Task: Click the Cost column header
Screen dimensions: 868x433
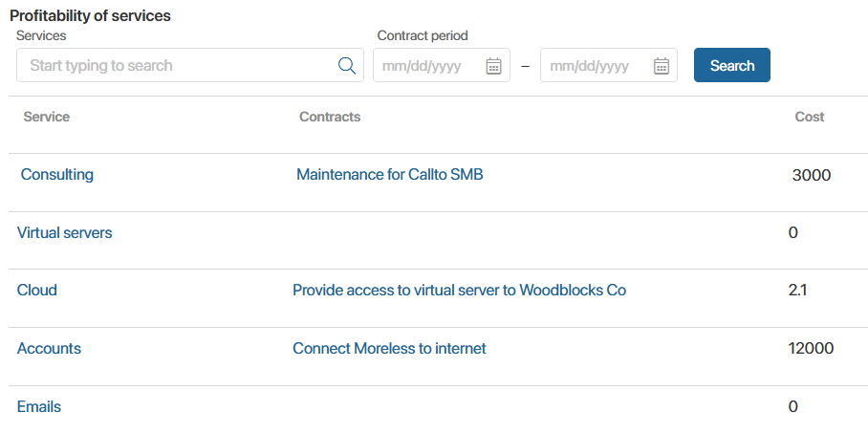Action: coord(810,117)
